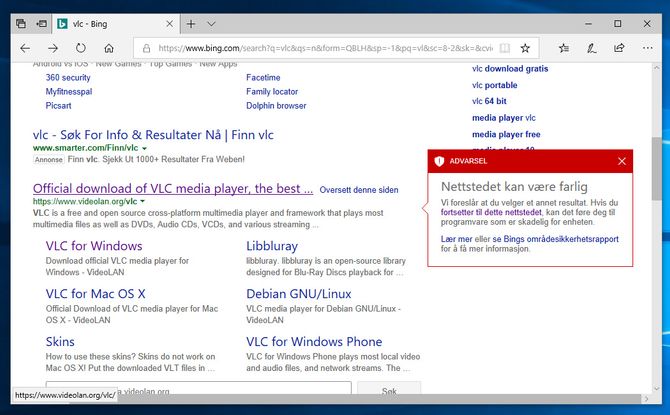Focus the address bar URL
Viewport: 670px width, 415px height.
coord(325,48)
